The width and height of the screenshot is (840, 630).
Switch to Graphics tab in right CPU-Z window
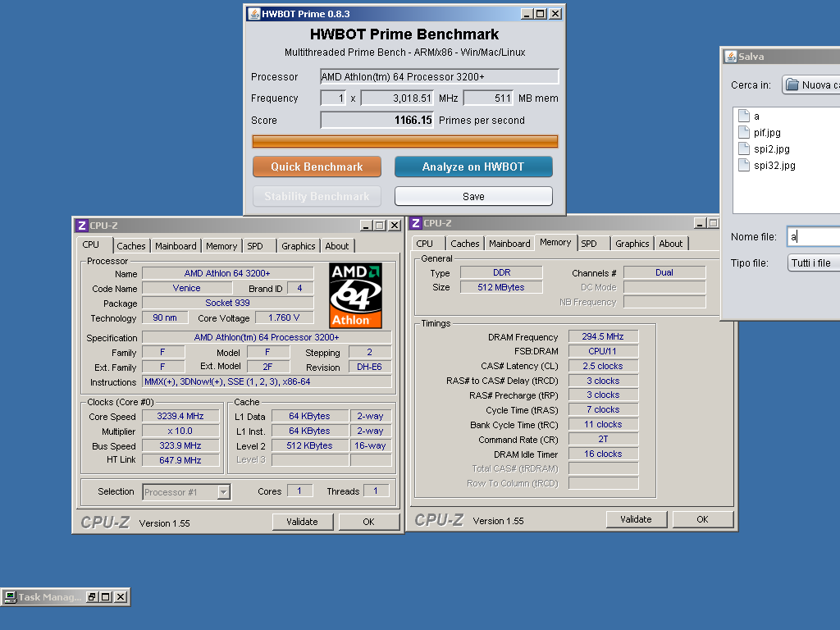coord(632,244)
